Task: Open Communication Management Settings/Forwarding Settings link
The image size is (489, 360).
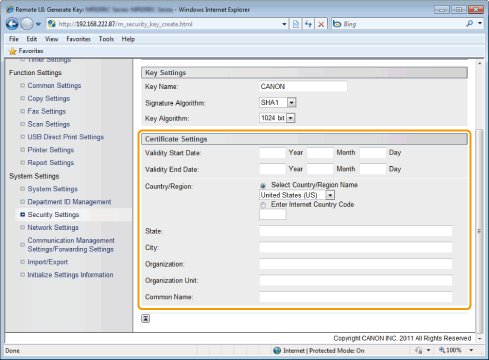Action: 71,245
